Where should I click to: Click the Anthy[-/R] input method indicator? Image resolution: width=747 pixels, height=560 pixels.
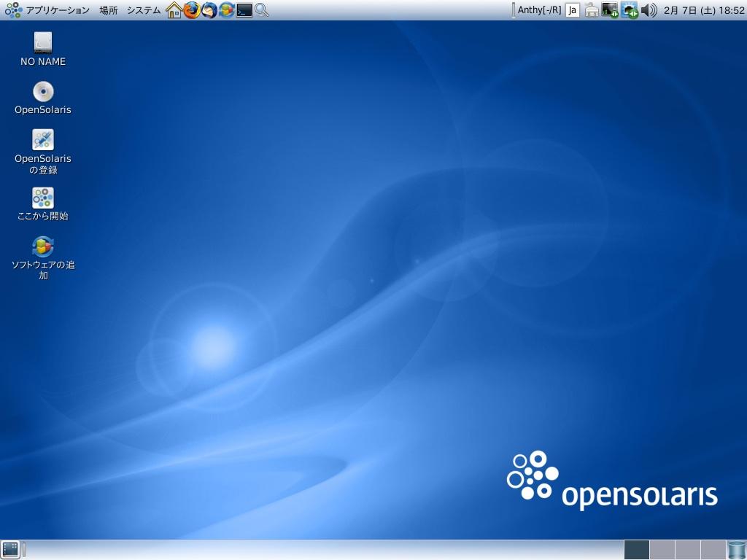coord(539,10)
